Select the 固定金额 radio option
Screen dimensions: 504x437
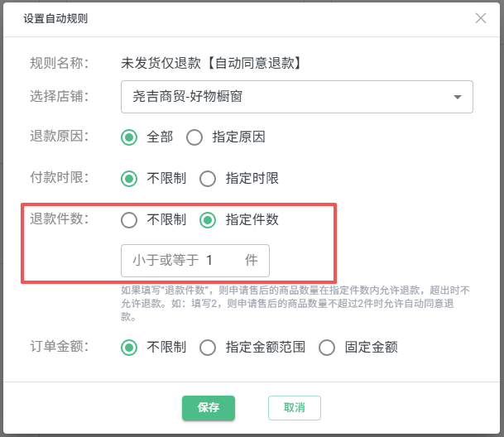tap(327, 347)
